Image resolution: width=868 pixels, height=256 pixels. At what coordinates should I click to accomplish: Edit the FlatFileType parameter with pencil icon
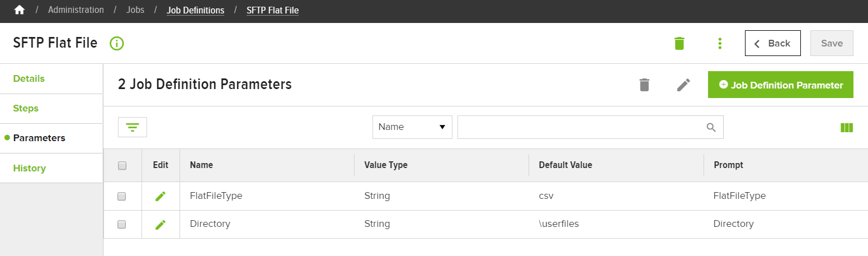[x=161, y=196]
